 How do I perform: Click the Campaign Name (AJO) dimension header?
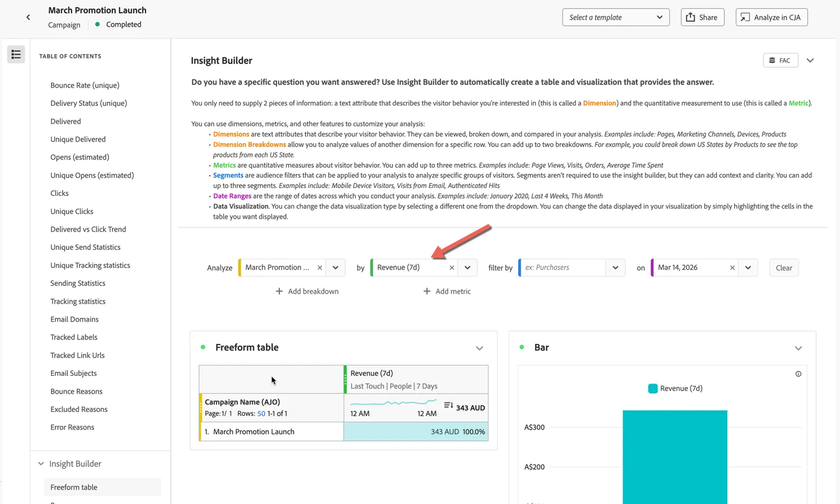point(271,408)
